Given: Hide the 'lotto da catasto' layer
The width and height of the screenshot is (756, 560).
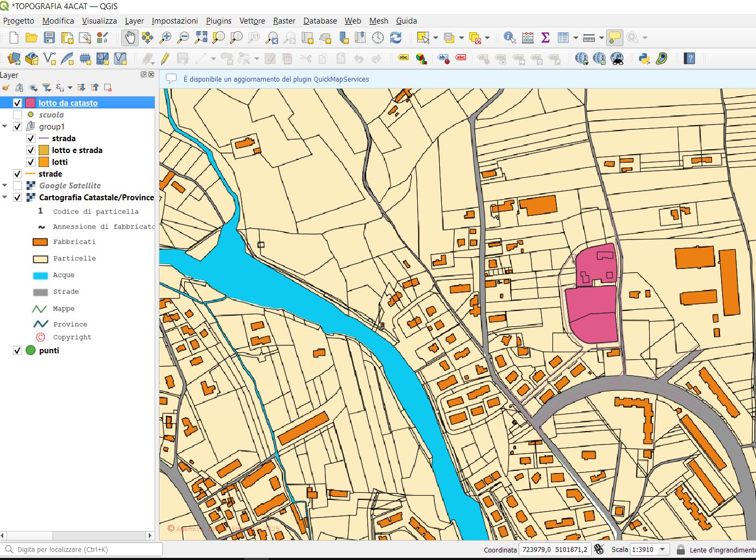Looking at the screenshot, I should point(18,103).
